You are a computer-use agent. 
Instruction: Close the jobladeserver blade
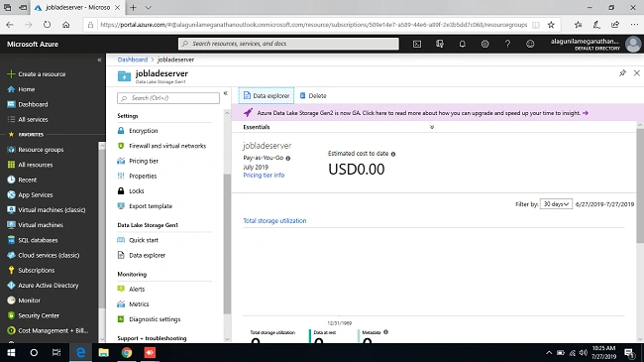[x=637, y=73]
